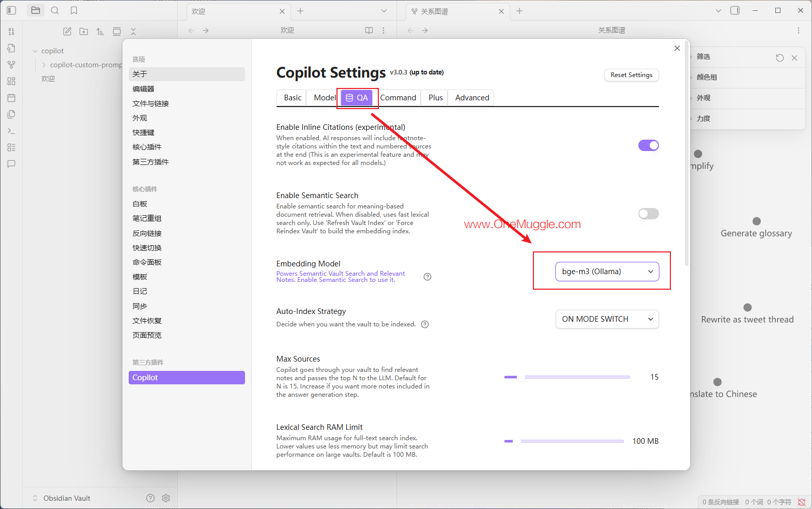Select Copilot plugin settings entry
Screen dimensions: 812x509
click(x=187, y=378)
